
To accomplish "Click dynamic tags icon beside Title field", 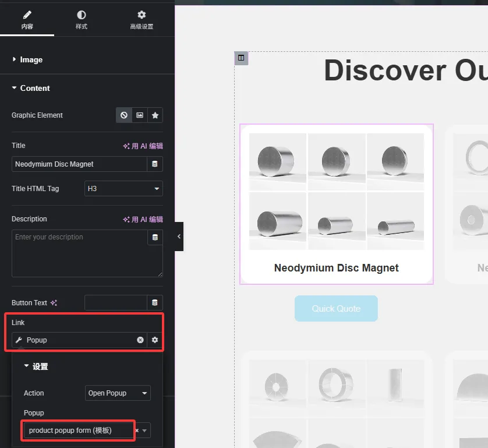I will pyautogui.click(x=154, y=164).
